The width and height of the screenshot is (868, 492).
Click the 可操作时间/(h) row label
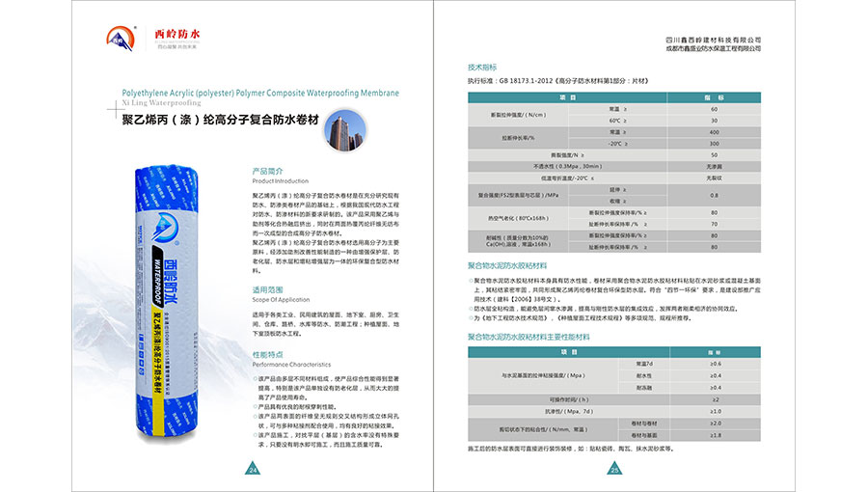click(569, 399)
